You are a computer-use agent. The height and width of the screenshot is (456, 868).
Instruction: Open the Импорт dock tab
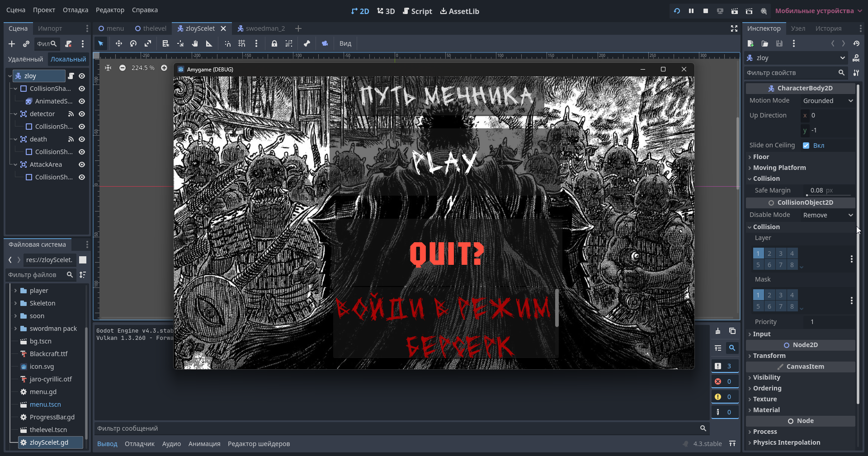[x=50, y=28]
